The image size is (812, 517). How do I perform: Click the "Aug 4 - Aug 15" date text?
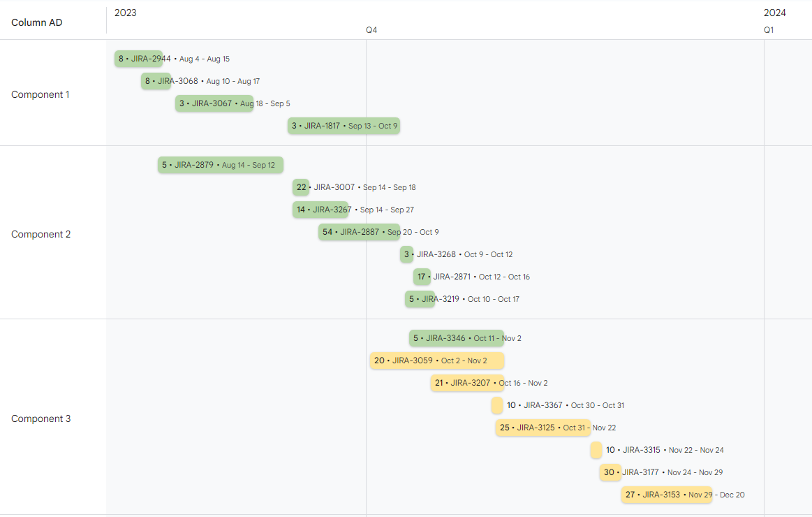205,59
